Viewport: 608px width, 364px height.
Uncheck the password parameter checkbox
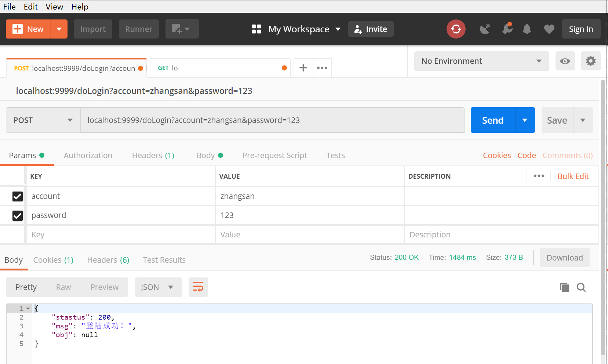click(x=18, y=215)
